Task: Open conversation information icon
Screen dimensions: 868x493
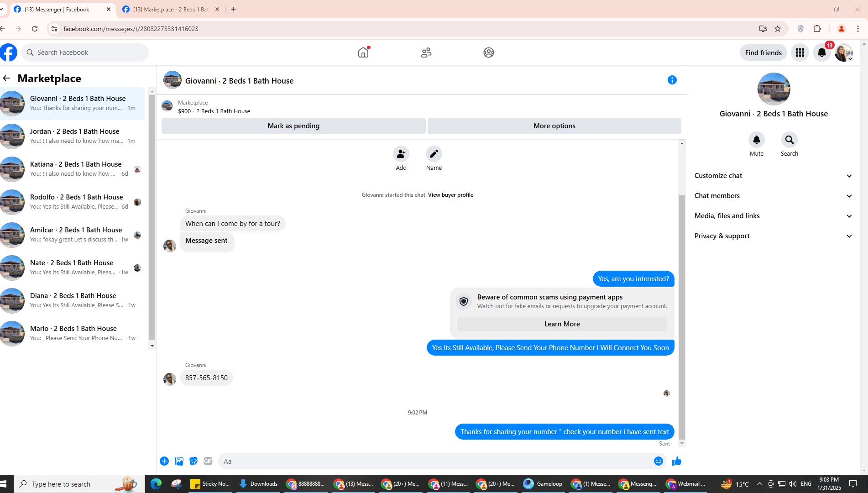Action: pyautogui.click(x=672, y=80)
